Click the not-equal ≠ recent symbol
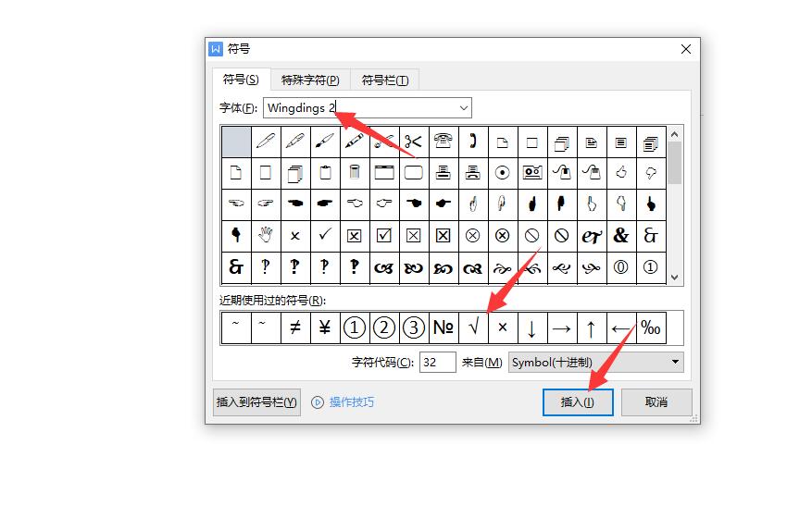 point(295,327)
